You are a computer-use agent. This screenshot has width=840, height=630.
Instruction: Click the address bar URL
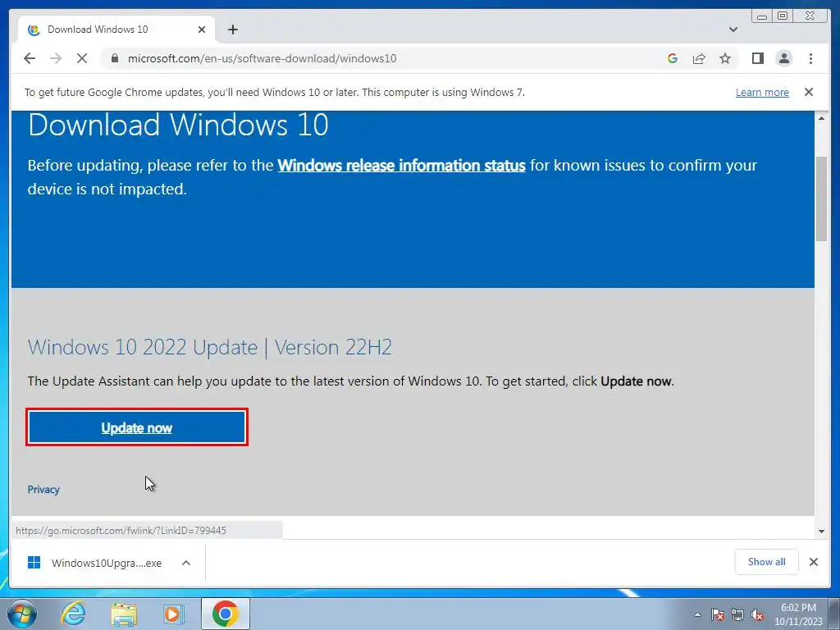coord(262,58)
